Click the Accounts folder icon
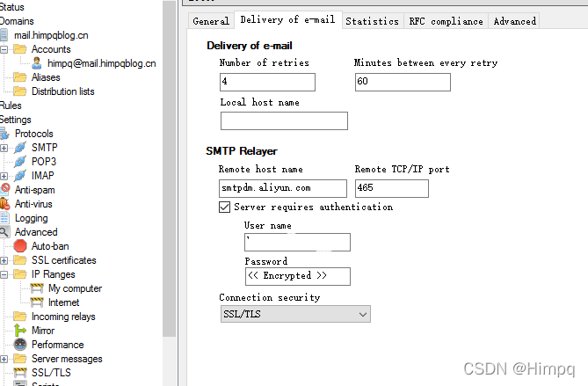The width and height of the screenshot is (588, 386). pos(20,49)
